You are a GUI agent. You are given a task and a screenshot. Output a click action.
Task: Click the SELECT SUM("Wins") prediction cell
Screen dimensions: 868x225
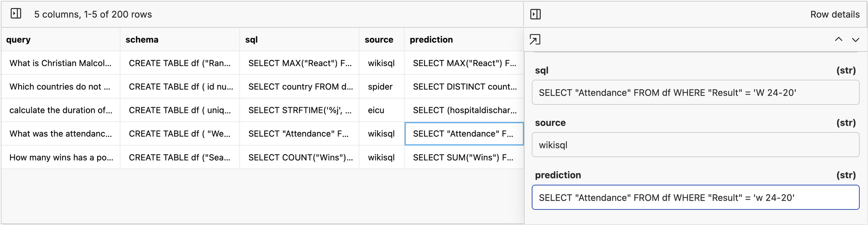click(x=463, y=157)
